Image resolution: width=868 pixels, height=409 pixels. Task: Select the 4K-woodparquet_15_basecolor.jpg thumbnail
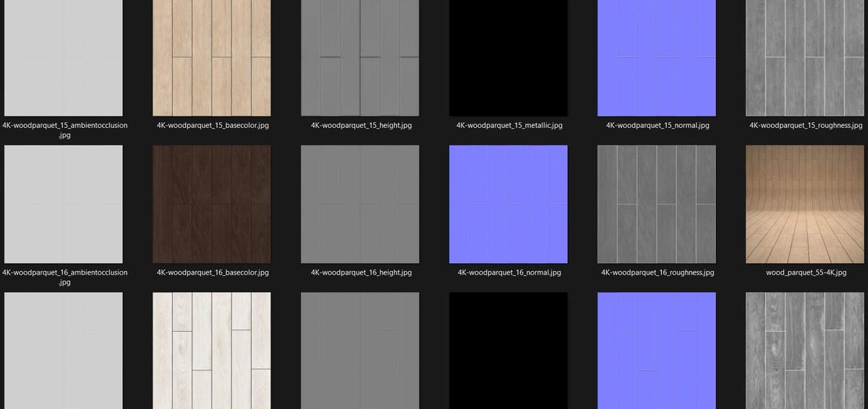pos(212,58)
